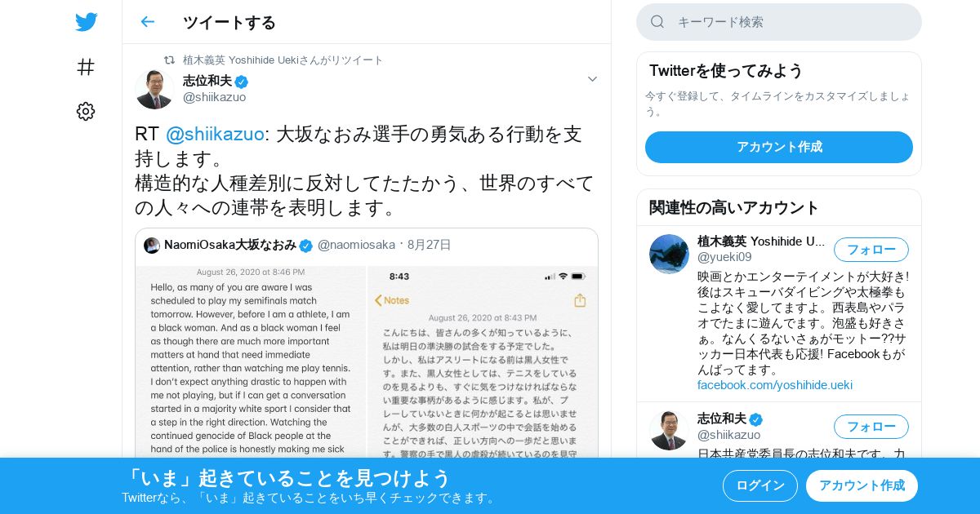Open 植木義英 diver avatar in related accounts
This screenshot has height=514, width=980.
click(669, 254)
